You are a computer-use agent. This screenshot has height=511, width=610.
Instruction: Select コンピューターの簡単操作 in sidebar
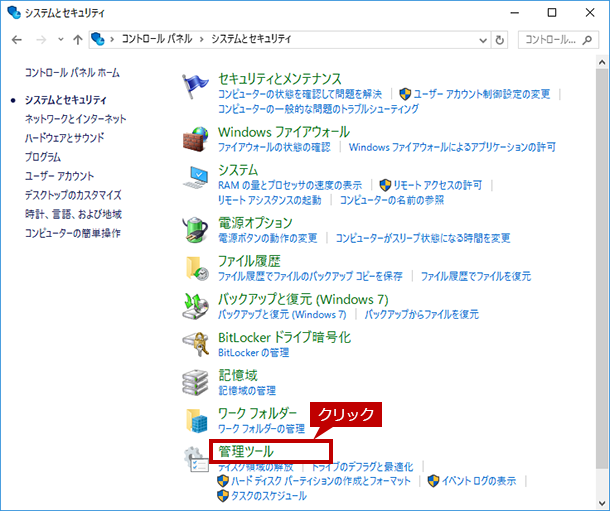[73, 233]
